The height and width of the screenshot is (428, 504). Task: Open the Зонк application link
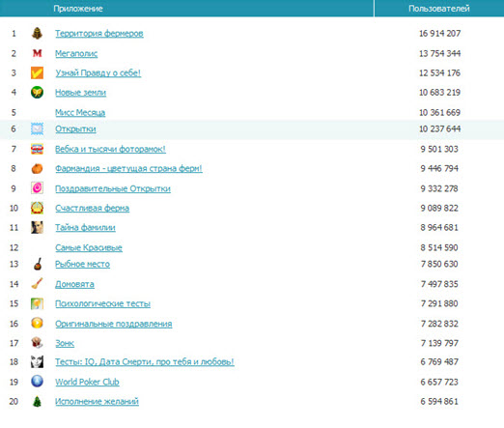pyautogui.click(x=65, y=343)
